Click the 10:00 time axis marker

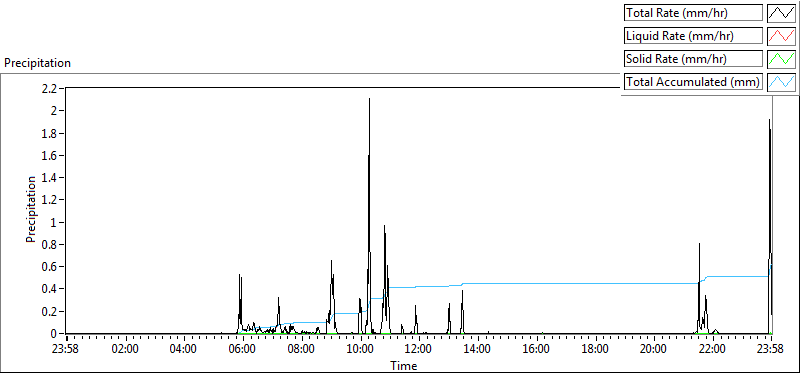tap(360, 350)
